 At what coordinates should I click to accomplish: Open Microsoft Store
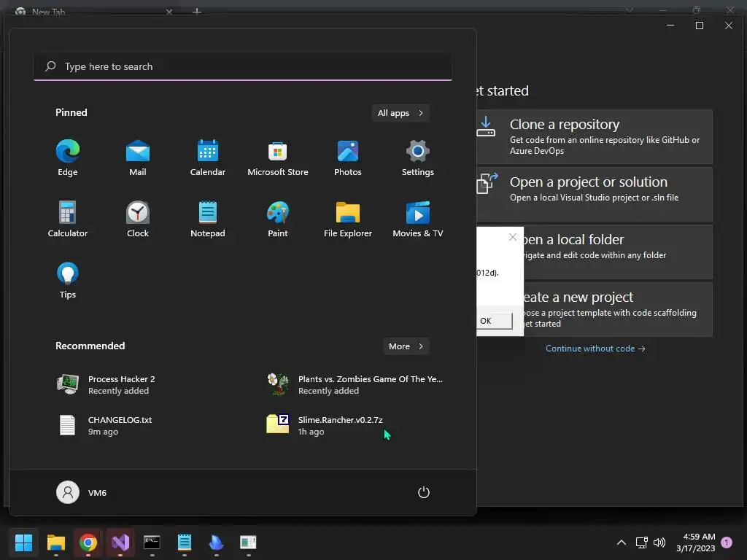click(278, 158)
